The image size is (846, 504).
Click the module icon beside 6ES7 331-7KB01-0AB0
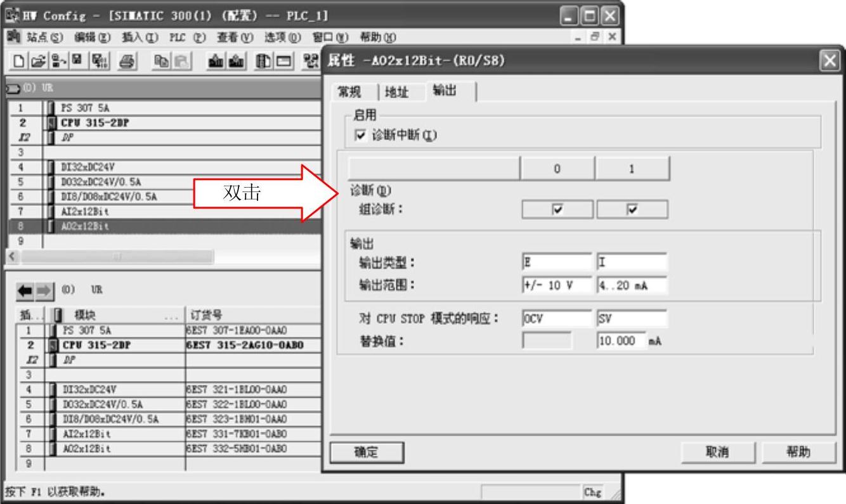pos(53,434)
